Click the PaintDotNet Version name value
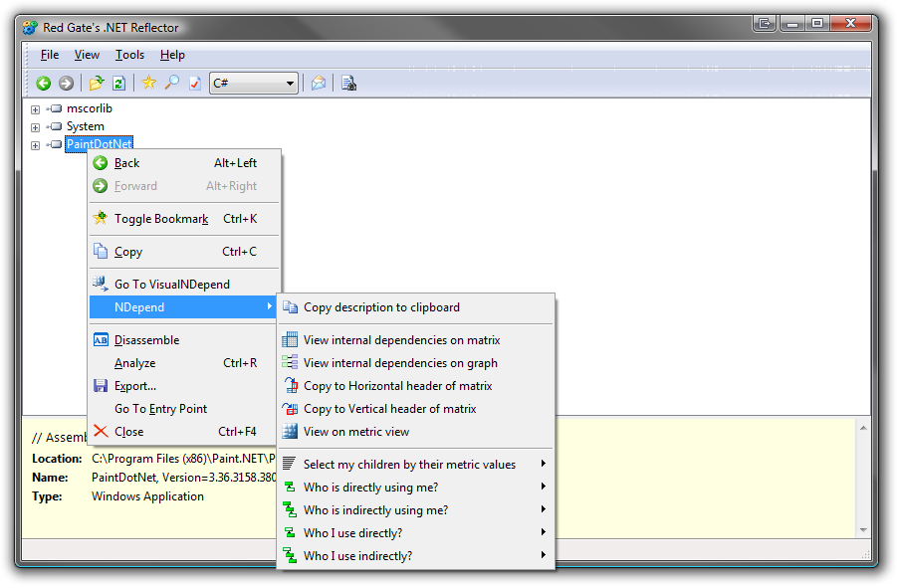Viewport: 897px width, 588px height. (x=183, y=478)
